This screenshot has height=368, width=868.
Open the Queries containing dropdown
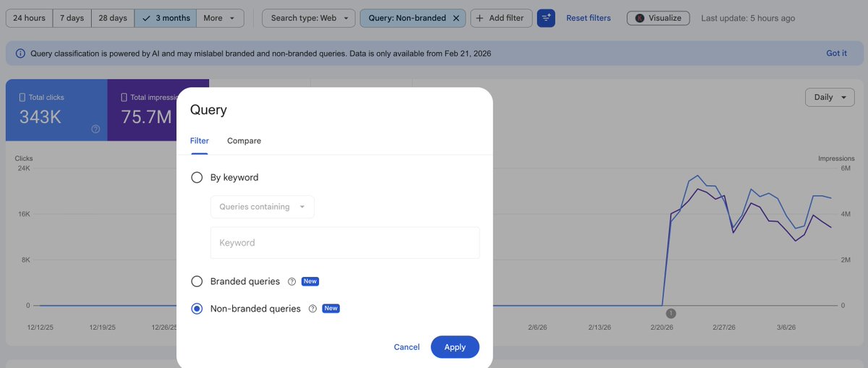tap(263, 207)
